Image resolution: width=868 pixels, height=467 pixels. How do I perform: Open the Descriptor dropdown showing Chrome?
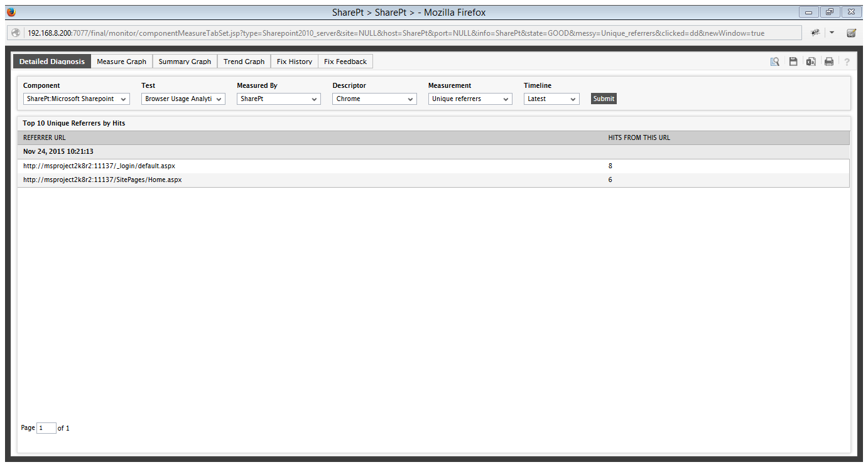(374, 99)
